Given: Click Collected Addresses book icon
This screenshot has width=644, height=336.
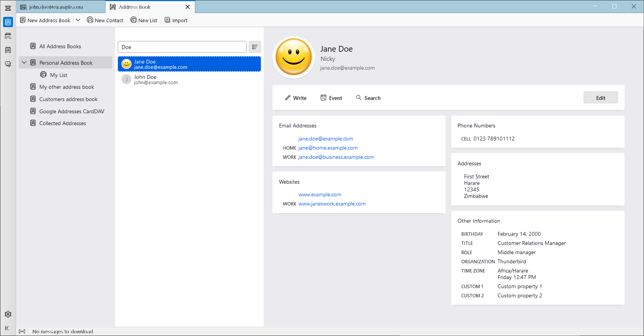Looking at the screenshot, I should pyautogui.click(x=33, y=123).
